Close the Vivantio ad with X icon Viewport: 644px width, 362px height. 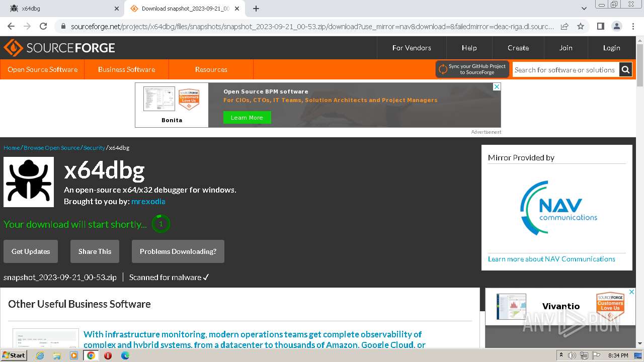(x=632, y=292)
